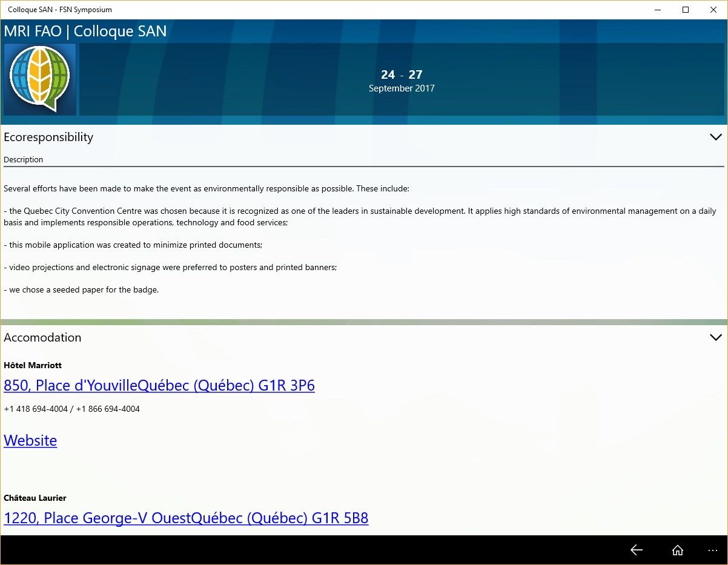728x565 pixels.
Task: Click the video projections bullet line
Action: click(x=170, y=267)
